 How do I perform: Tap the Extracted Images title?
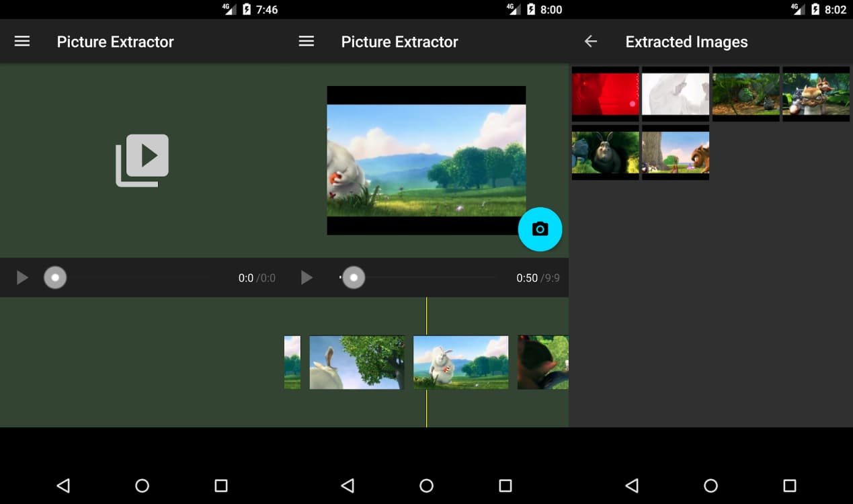pos(686,42)
